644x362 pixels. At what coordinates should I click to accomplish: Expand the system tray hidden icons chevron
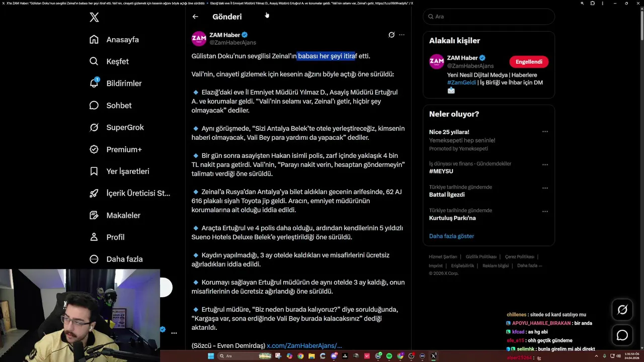point(597,356)
